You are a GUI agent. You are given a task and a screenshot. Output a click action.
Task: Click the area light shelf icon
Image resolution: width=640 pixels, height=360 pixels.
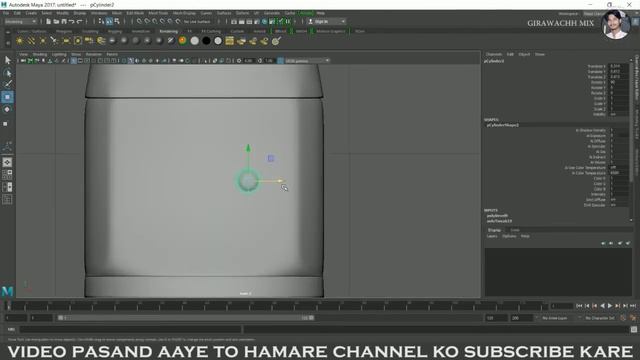coord(66,41)
